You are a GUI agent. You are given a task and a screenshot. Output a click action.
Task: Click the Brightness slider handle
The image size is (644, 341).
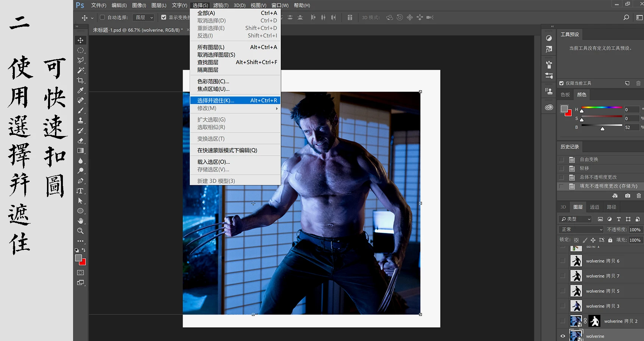(602, 129)
